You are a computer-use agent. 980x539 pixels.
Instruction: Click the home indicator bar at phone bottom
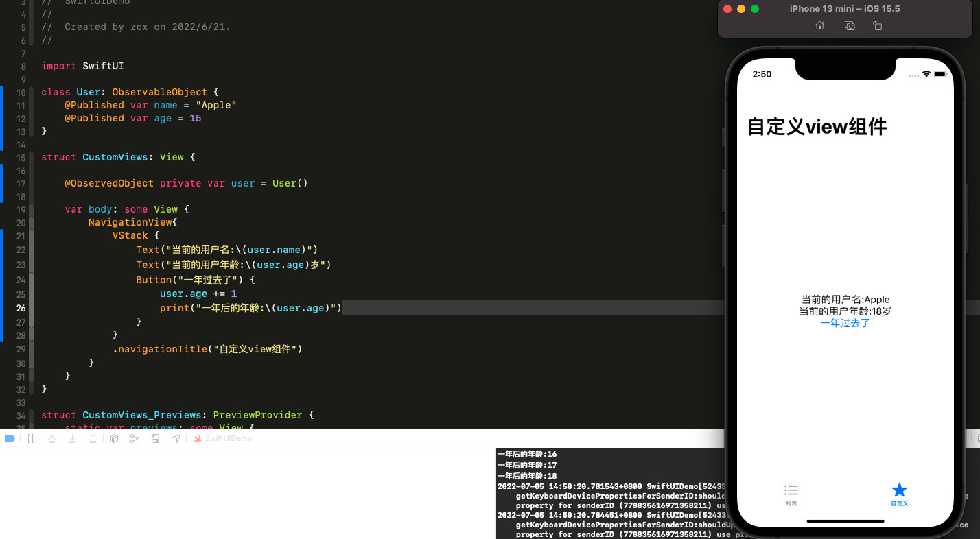coord(845,521)
